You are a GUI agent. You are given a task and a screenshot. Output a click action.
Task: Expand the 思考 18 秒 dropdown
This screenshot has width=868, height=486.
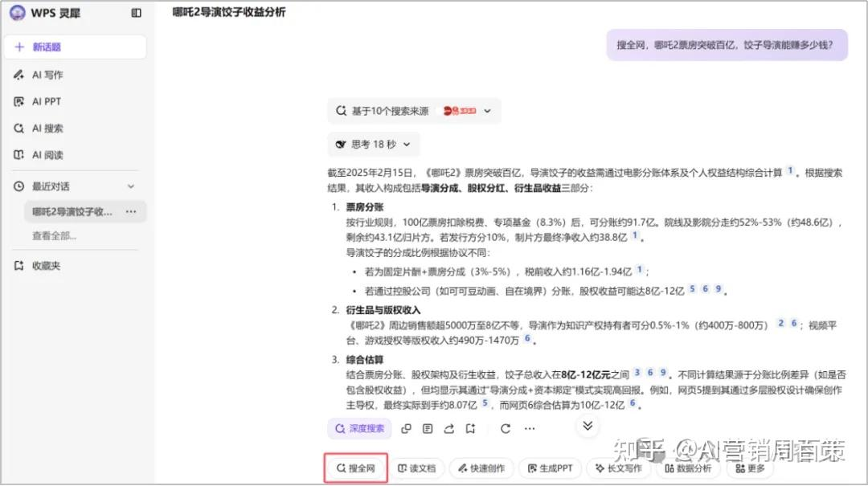pos(407,145)
